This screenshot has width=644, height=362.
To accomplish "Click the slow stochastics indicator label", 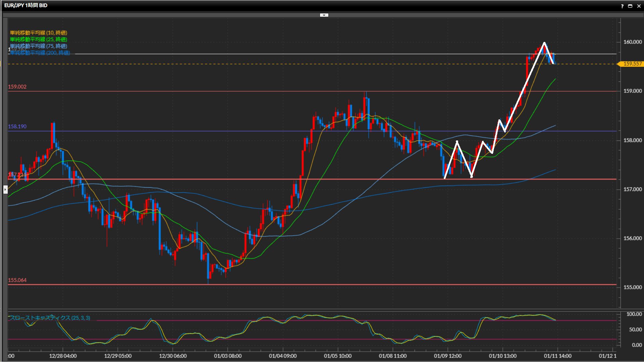I will (50, 318).
